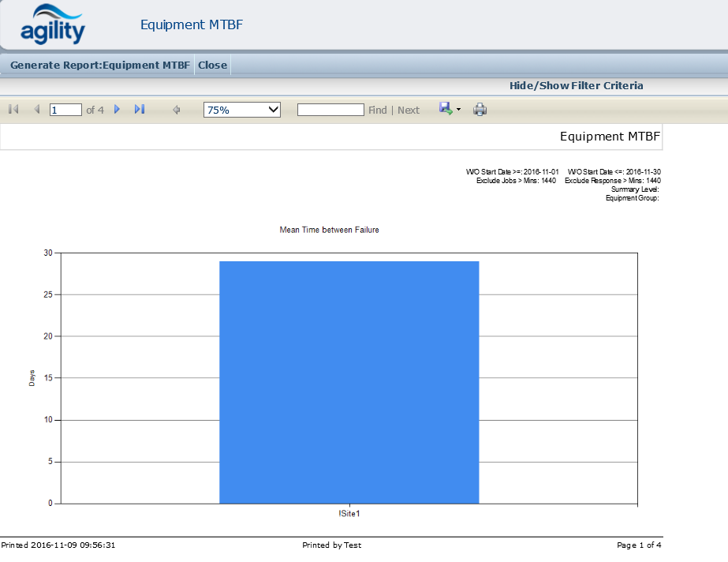Open the 75% zoom level dropdown
Screen dimensions: 728x562
coord(242,110)
